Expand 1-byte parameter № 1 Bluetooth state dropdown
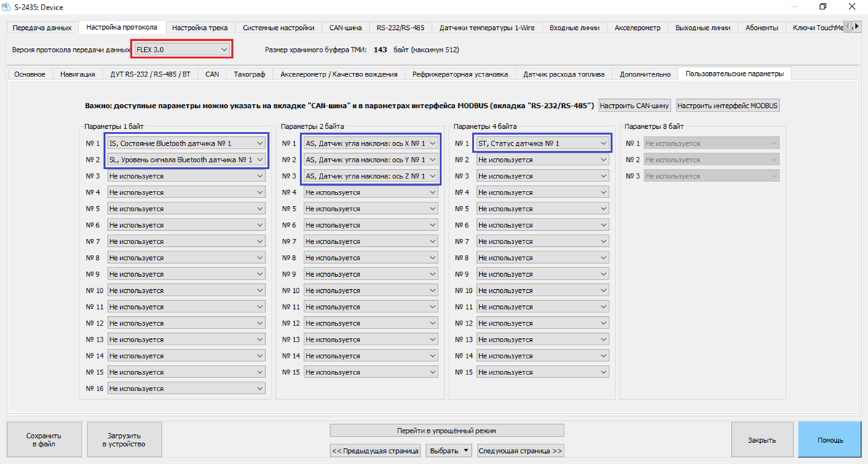The image size is (868, 464). click(x=186, y=143)
